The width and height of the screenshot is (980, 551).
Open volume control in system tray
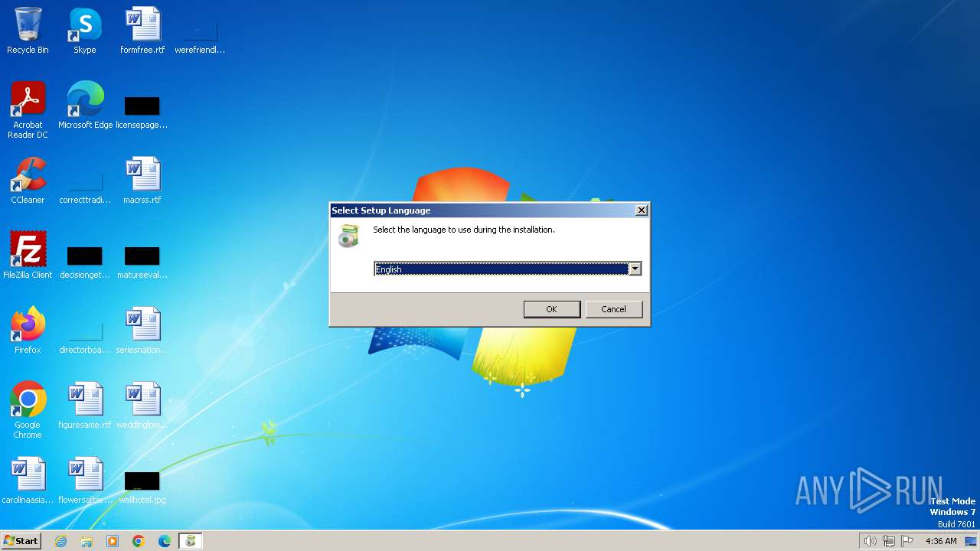pos(870,541)
